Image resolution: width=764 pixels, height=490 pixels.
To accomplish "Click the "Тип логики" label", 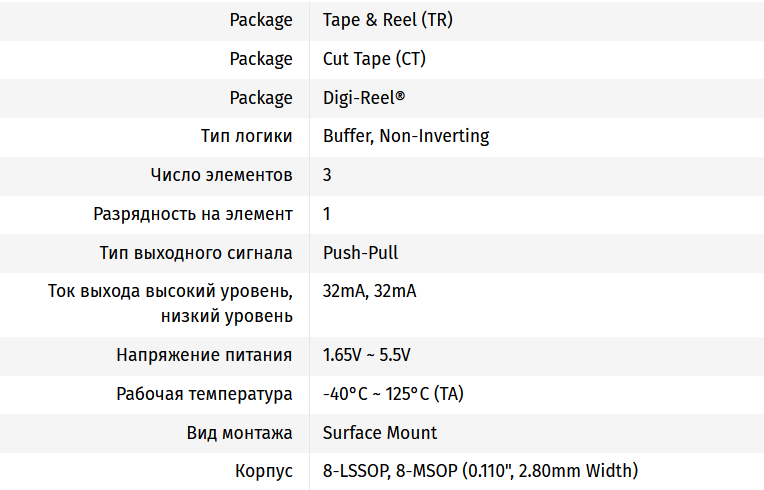I will 247,136.
